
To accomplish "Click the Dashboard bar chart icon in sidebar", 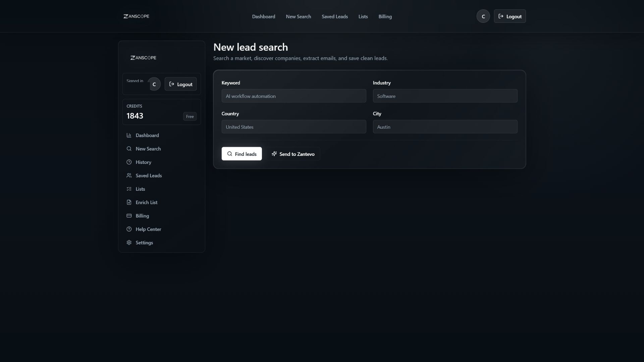I will click(x=129, y=135).
